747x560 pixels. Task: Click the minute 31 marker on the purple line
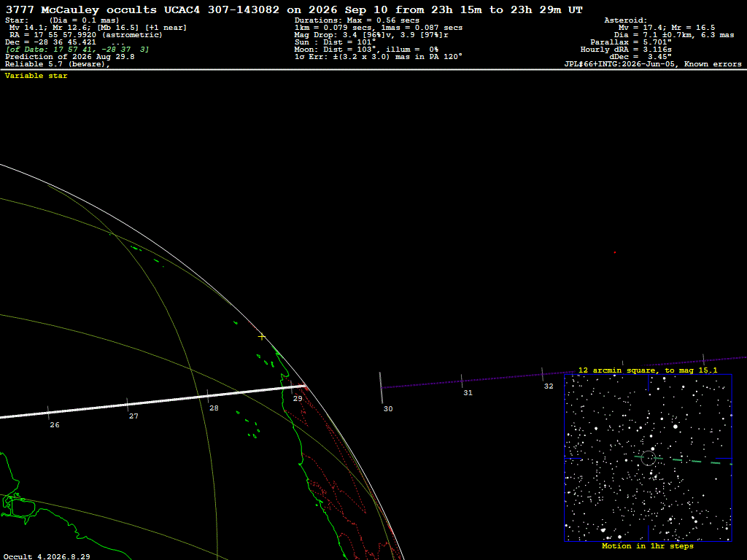(x=462, y=381)
